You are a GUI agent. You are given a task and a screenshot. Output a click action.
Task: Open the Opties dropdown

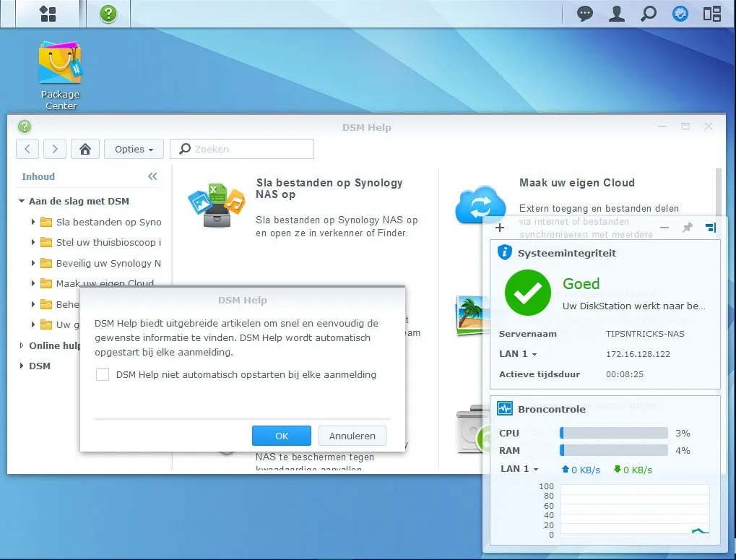tap(134, 149)
